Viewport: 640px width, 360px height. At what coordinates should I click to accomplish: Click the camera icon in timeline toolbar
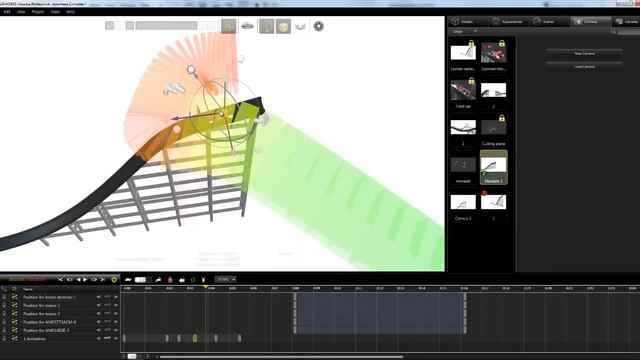182,280
